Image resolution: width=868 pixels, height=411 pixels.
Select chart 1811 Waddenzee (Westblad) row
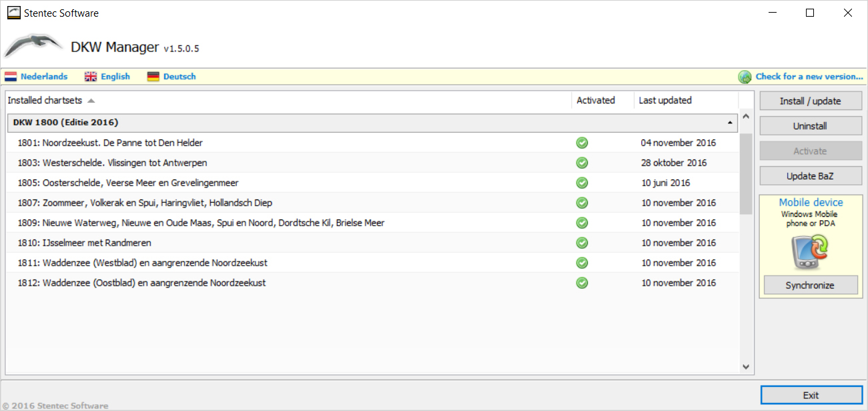point(372,263)
